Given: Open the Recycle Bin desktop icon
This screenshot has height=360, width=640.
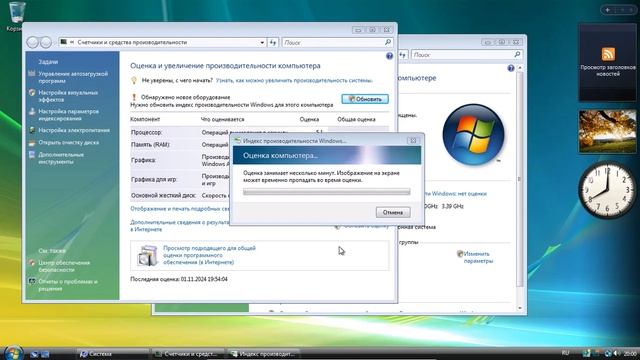Looking at the screenshot, I should 16,16.
